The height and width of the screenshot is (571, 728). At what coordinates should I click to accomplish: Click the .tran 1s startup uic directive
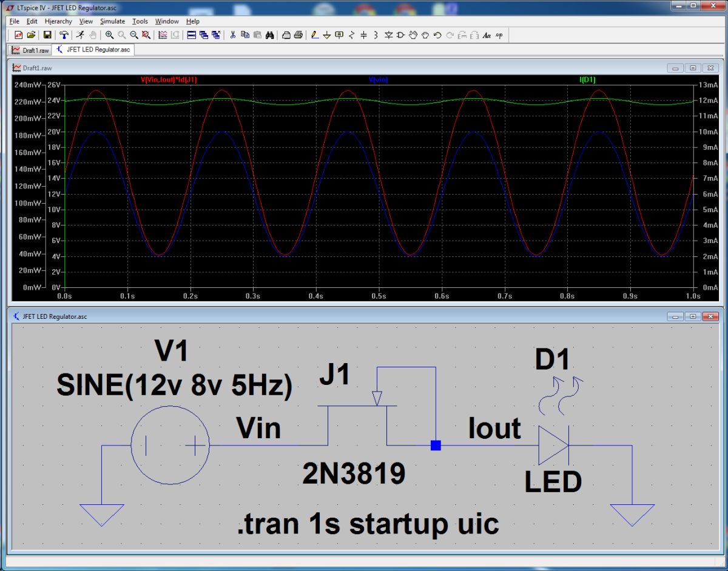pyautogui.click(x=368, y=524)
